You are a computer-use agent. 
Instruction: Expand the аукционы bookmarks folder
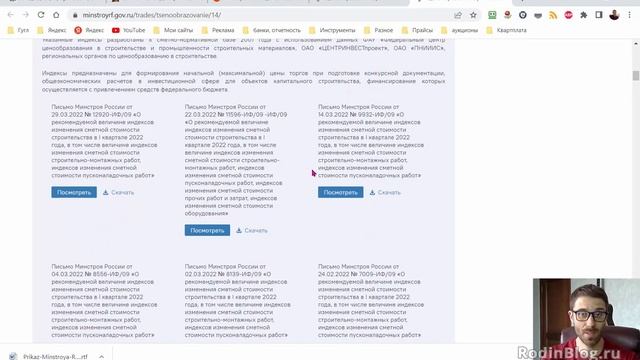click(460, 30)
